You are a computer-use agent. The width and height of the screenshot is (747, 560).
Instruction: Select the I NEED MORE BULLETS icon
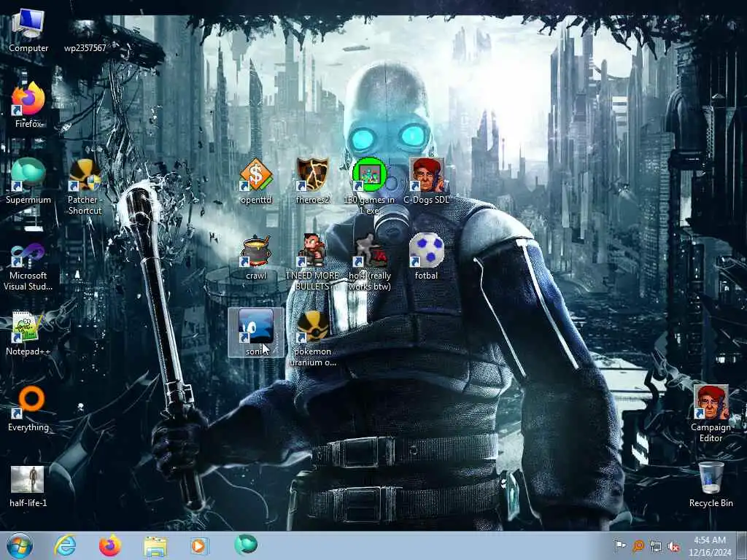[x=312, y=262]
